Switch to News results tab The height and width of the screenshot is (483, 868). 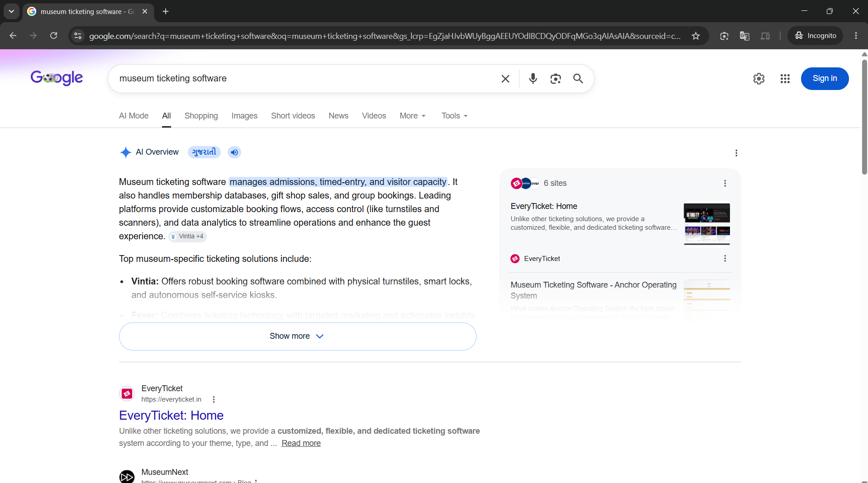339,116
